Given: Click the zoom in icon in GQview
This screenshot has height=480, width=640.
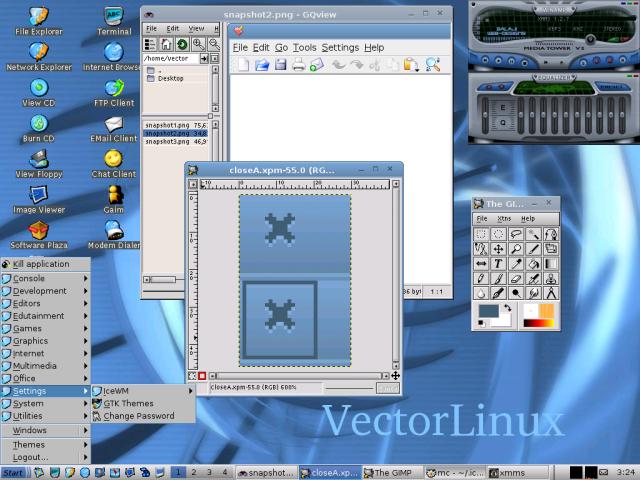Looking at the screenshot, I should coord(198,44).
